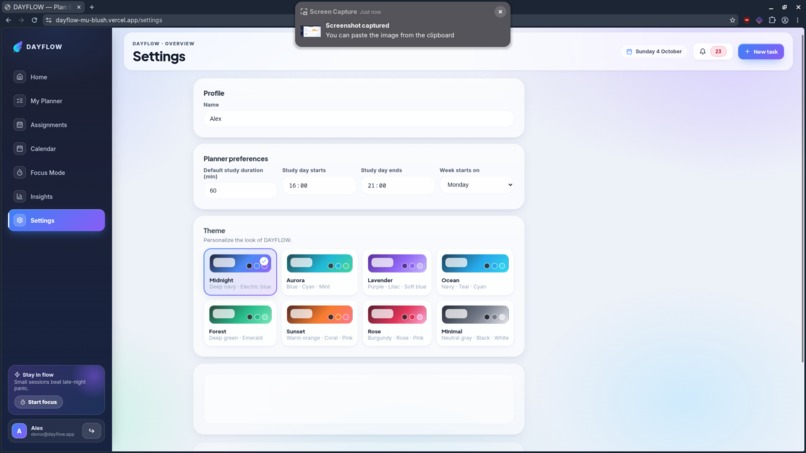
Task: Click the Planner preferences heading
Action: [235, 159]
